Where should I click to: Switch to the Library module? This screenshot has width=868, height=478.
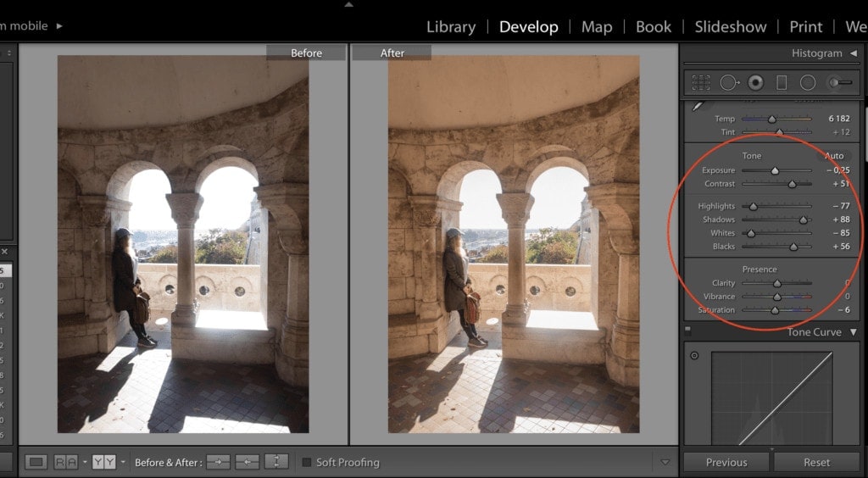tap(450, 27)
